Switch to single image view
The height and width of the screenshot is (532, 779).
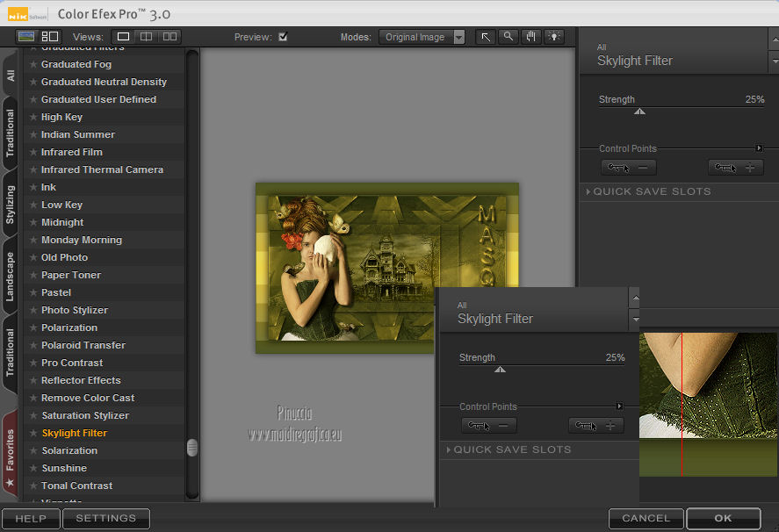tap(124, 37)
